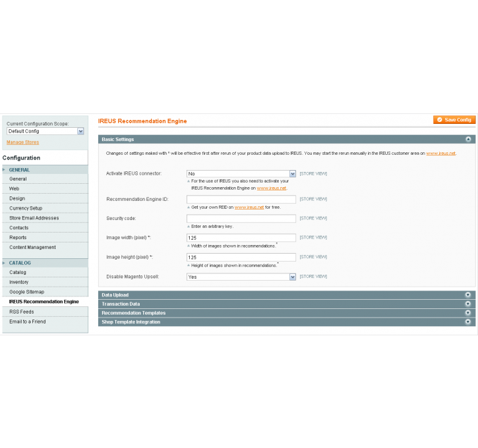Open the Current Configuration Scope dropdown
The width and height of the screenshot is (478, 448).
[x=45, y=131]
